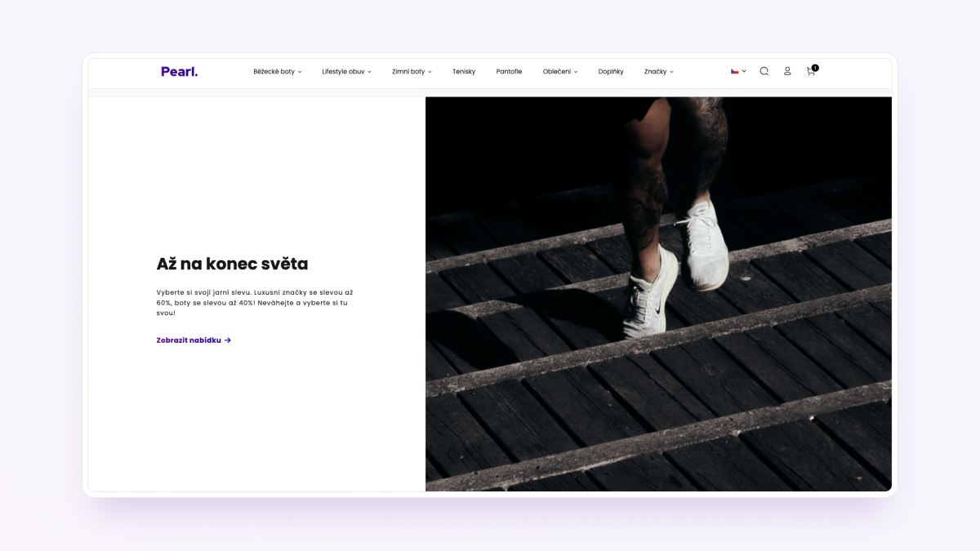Click the cart item count badge
The image size is (980, 551).
tap(815, 68)
